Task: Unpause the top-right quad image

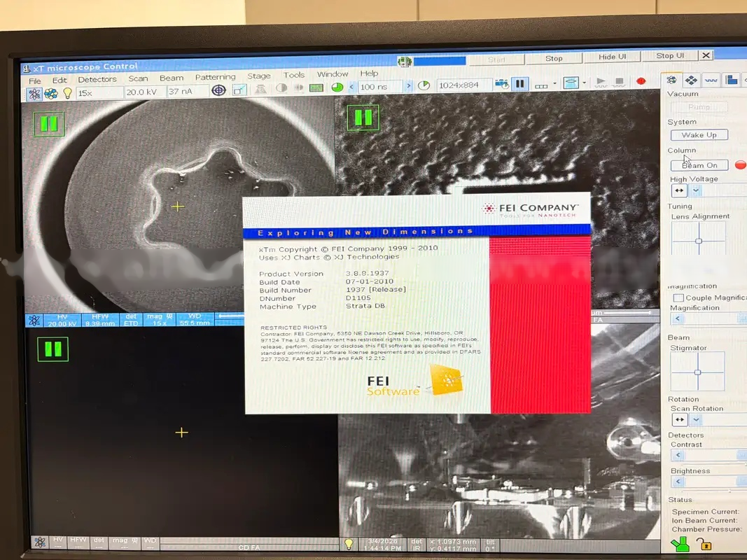Action: click(x=363, y=118)
